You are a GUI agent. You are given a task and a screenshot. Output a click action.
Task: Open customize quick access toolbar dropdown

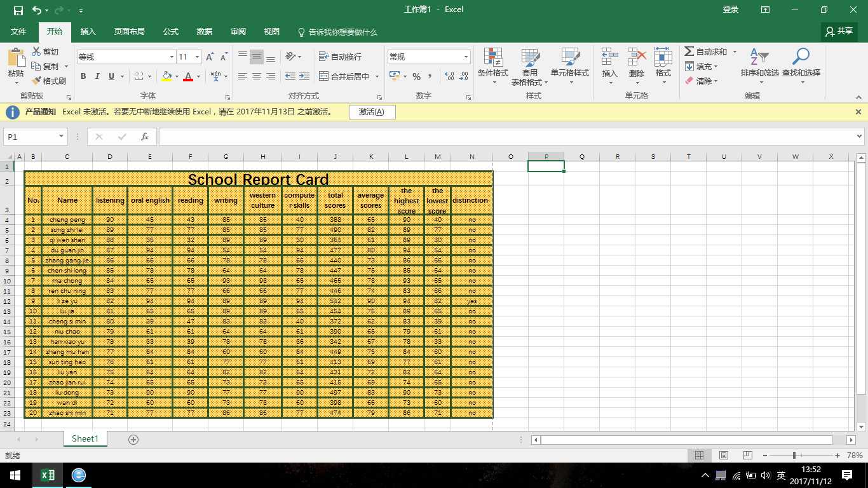pyautogui.click(x=81, y=11)
